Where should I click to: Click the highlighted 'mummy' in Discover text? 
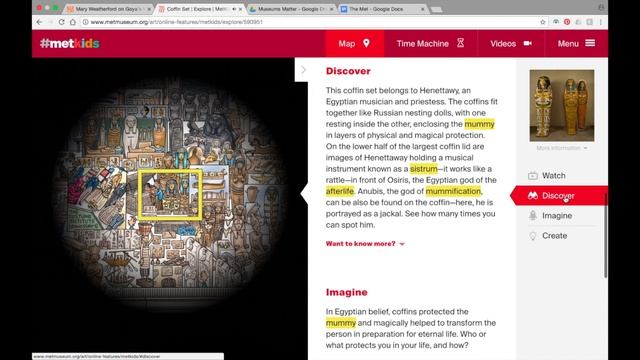click(x=479, y=124)
